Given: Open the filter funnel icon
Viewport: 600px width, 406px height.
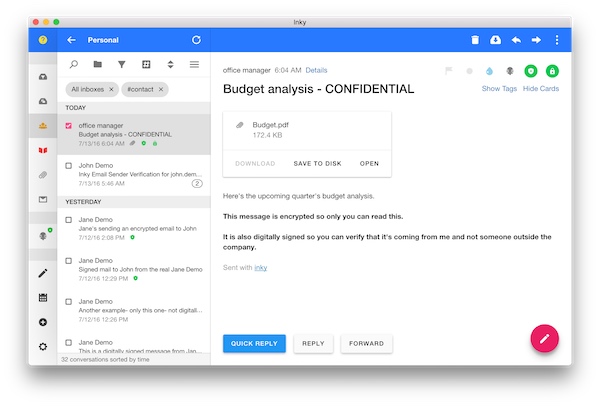Looking at the screenshot, I should coord(122,64).
